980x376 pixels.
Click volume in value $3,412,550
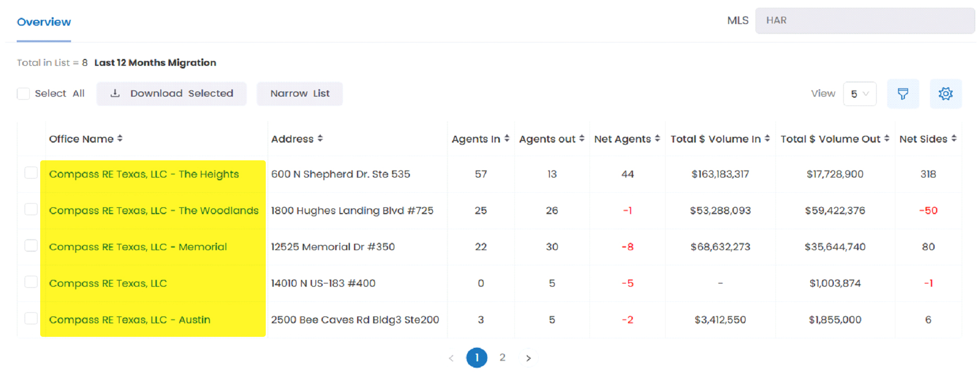point(721,320)
